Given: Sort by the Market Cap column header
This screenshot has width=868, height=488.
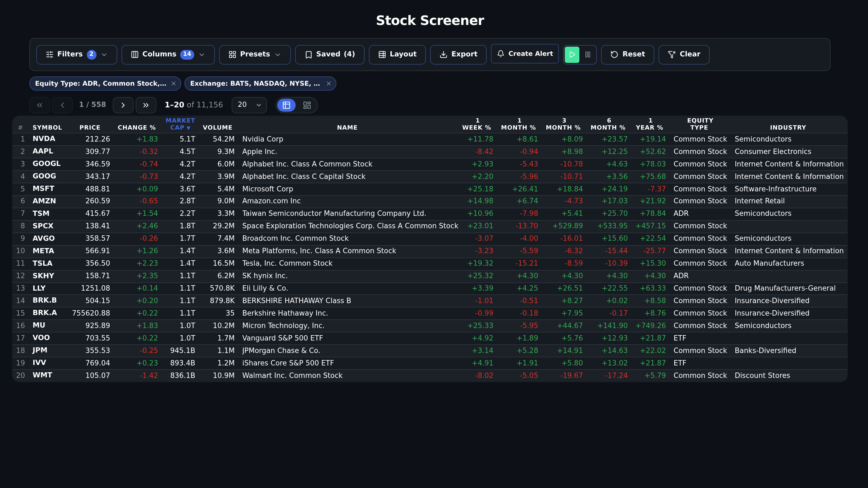Looking at the screenshot, I should [180, 124].
